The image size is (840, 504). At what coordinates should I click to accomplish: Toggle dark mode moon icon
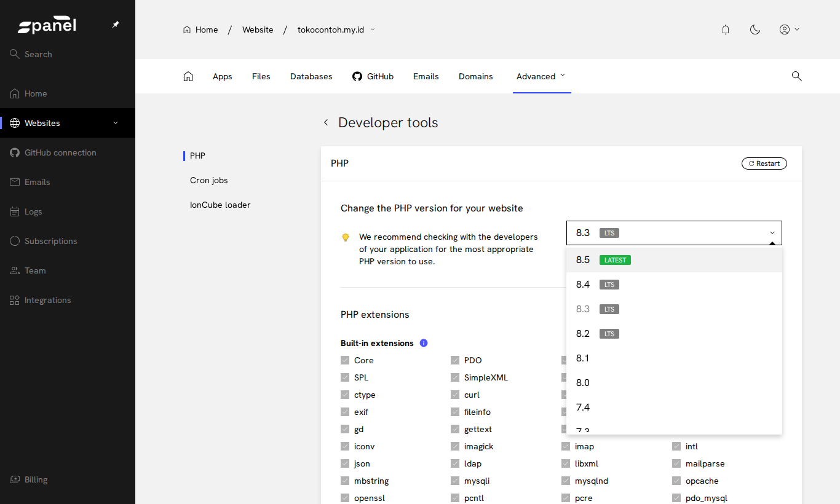755,30
